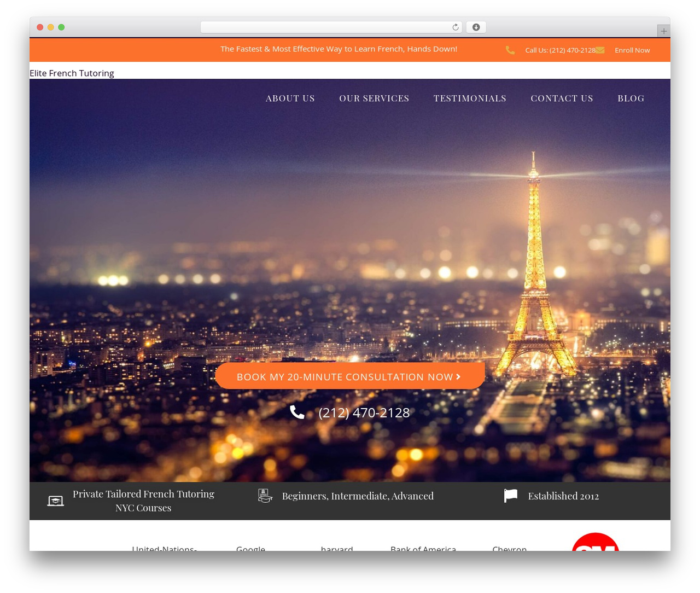The width and height of the screenshot is (700, 593).
Task: Click the United-Nations client label
Action: pyautogui.click(x=164, y=548)
